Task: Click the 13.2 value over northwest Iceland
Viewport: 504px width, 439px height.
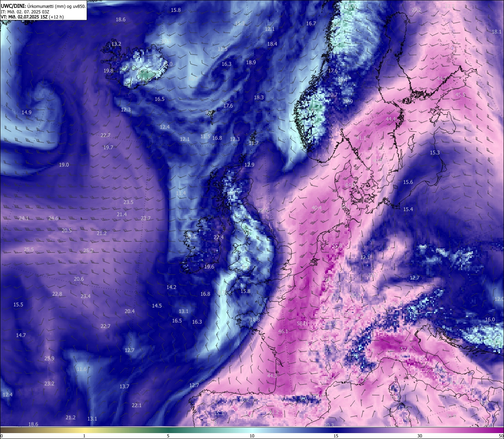Action: 116,44
